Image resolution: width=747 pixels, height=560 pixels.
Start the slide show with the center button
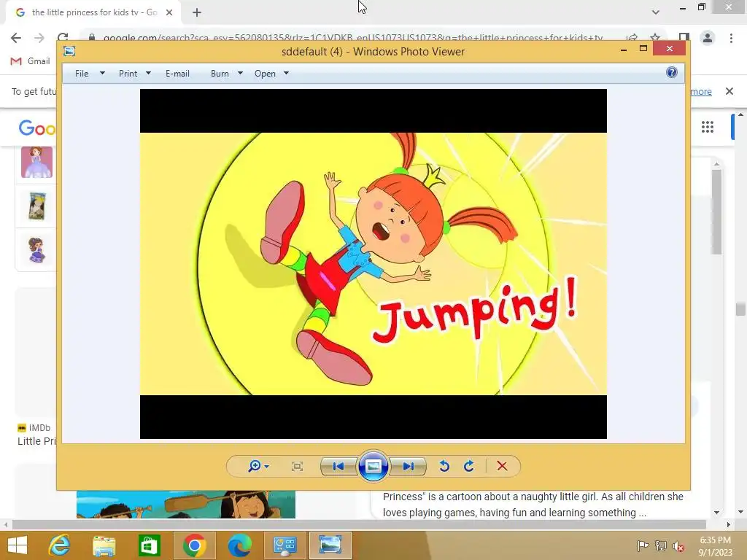pos(373,466)
